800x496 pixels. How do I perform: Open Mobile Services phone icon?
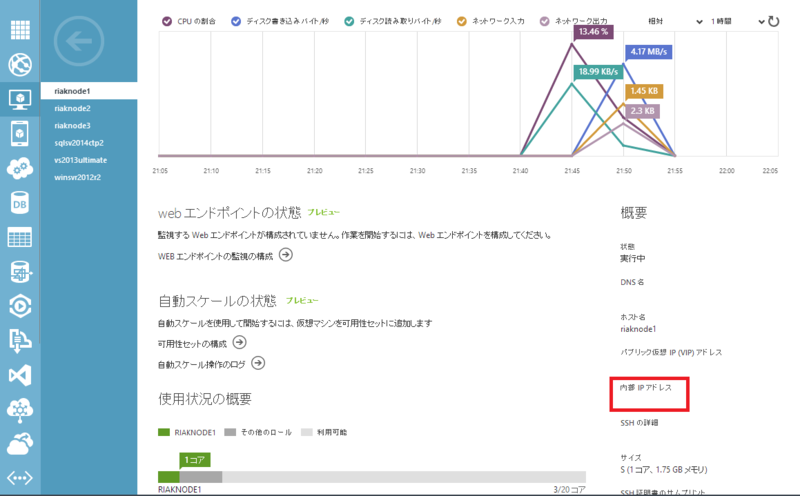pyautogui.click(x=19, y=134)
